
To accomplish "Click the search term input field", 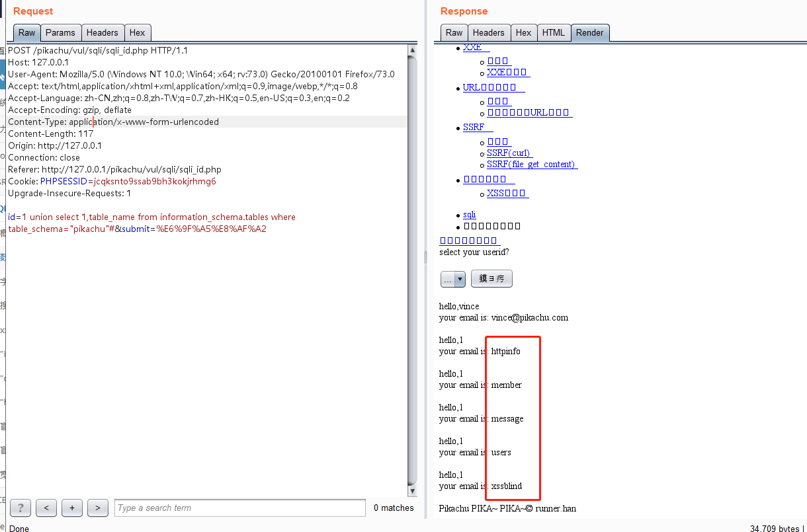I will tap(239, 508).
